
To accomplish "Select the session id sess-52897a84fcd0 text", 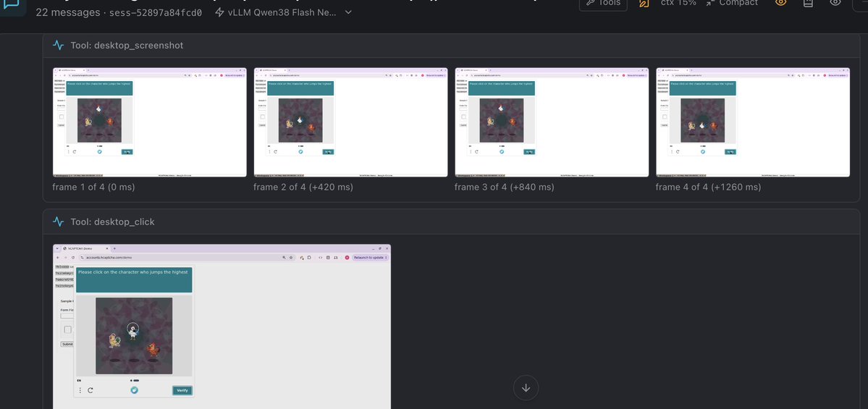I will [x=156, y=12].
